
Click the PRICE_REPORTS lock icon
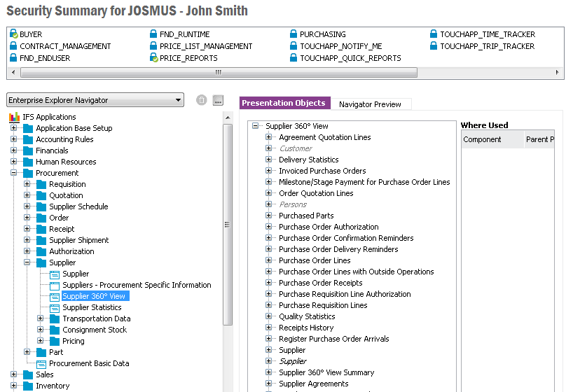(x=154, y=57)
